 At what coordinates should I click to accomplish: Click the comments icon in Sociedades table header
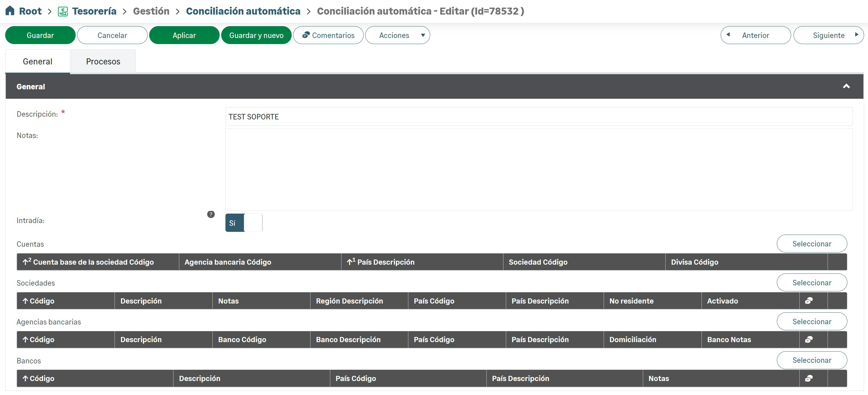pyautogui.click(x=809, y=301)
